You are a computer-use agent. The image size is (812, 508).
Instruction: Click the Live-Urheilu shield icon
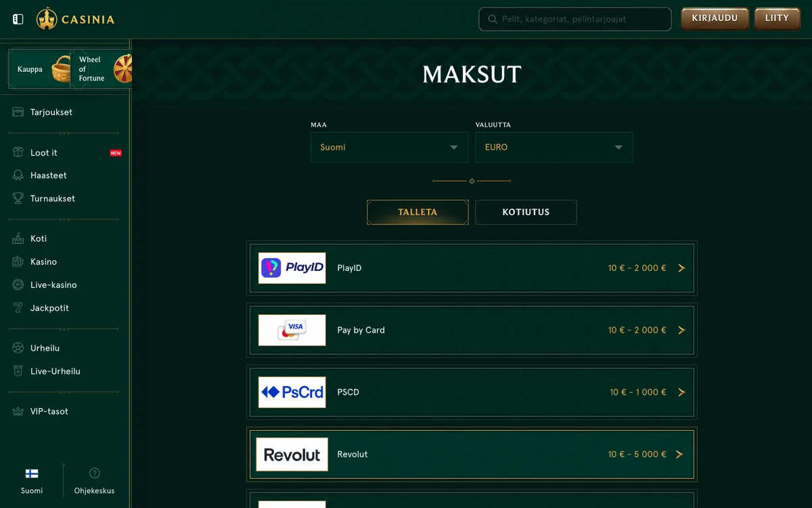[18, 371]
